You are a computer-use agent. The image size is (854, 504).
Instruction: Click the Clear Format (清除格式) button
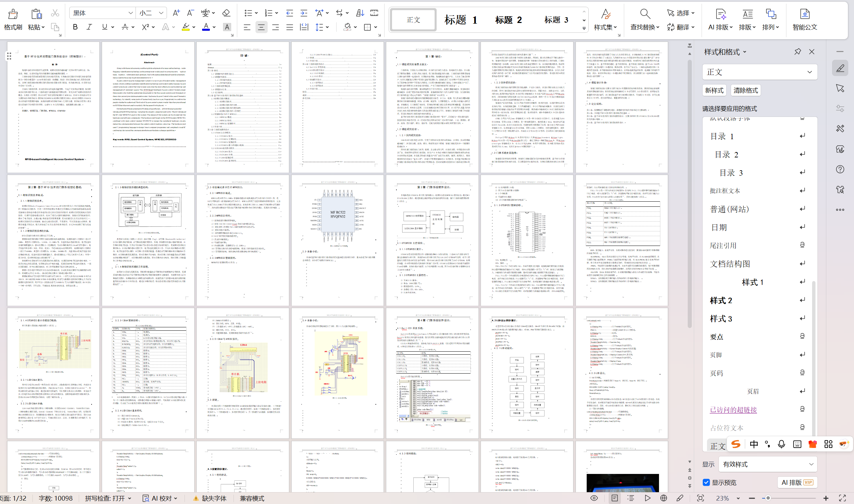pos(745,90)
